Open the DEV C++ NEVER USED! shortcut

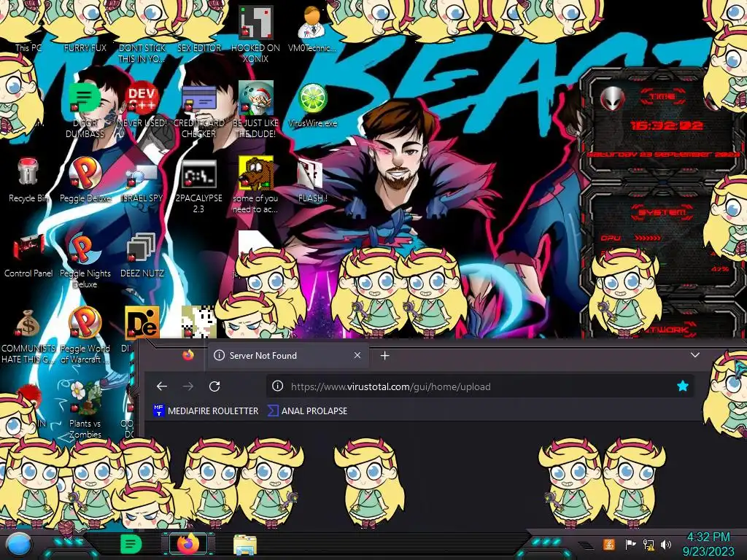[x=142, y=105]
